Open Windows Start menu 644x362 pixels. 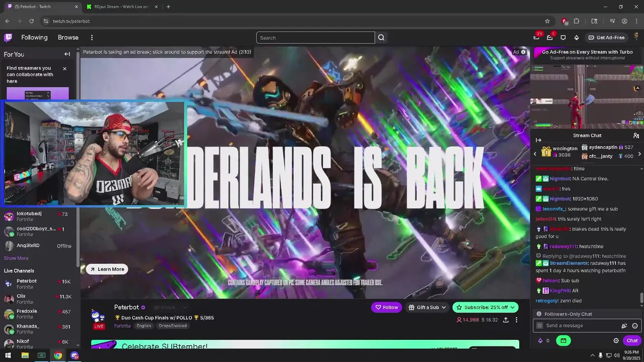pyautogui.click(x=8, y=355)
